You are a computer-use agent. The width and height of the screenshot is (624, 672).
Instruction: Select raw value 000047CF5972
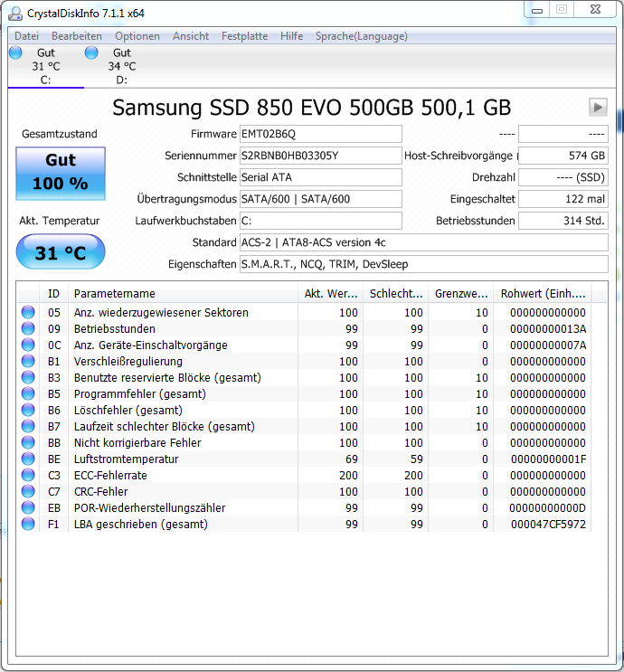(549, 525)
